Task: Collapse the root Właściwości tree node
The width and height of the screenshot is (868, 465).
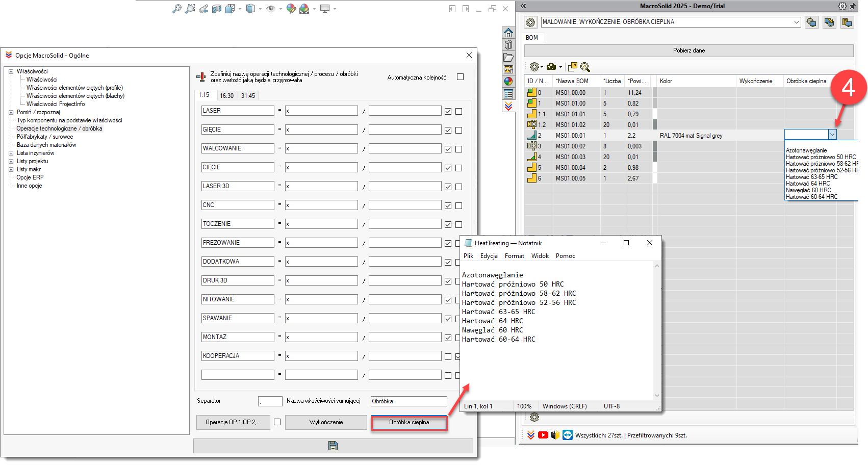Action: (11, 71)
